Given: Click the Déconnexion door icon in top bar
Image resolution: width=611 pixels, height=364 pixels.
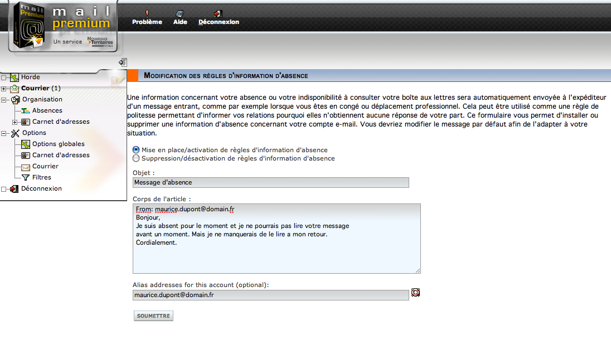Looking at the screenshot, I should (218, 13).
